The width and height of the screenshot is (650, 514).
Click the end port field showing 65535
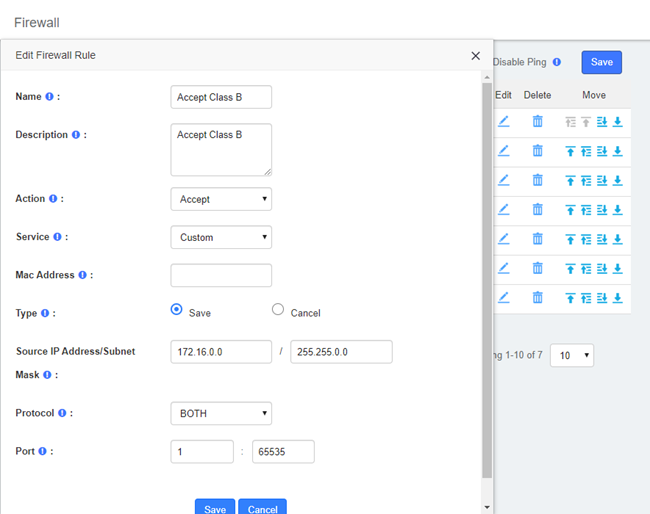(x=283, y=451)
